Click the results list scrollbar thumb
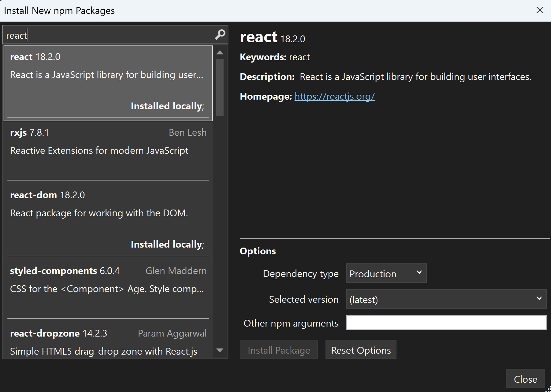This screenshot has width=551, height=392. point(220,87)
